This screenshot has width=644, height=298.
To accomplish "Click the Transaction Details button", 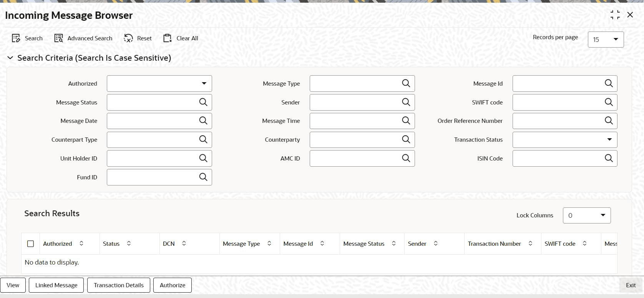I will 119,285.
